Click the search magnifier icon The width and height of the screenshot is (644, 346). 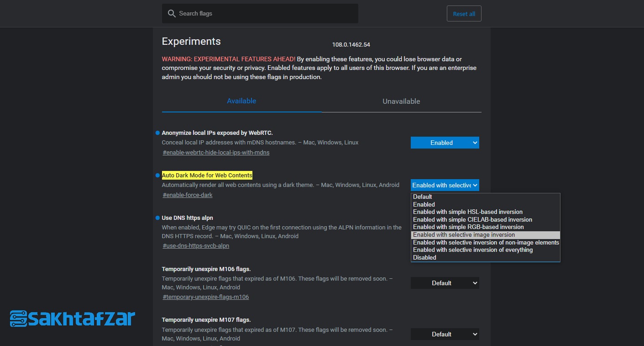[172, 14]
